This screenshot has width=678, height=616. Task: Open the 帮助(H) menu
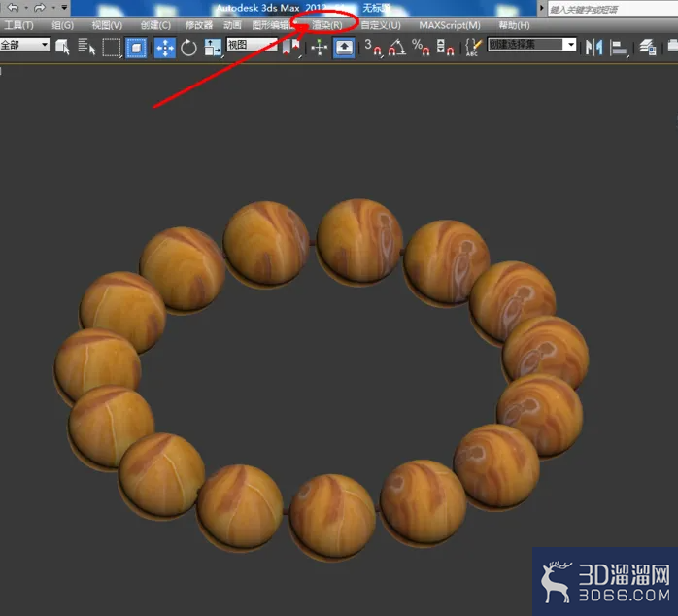point(514,25)
